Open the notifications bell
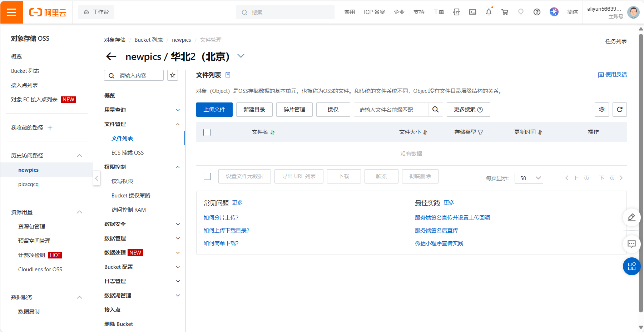This screenshot has height=332, width=644. (489, 12)
